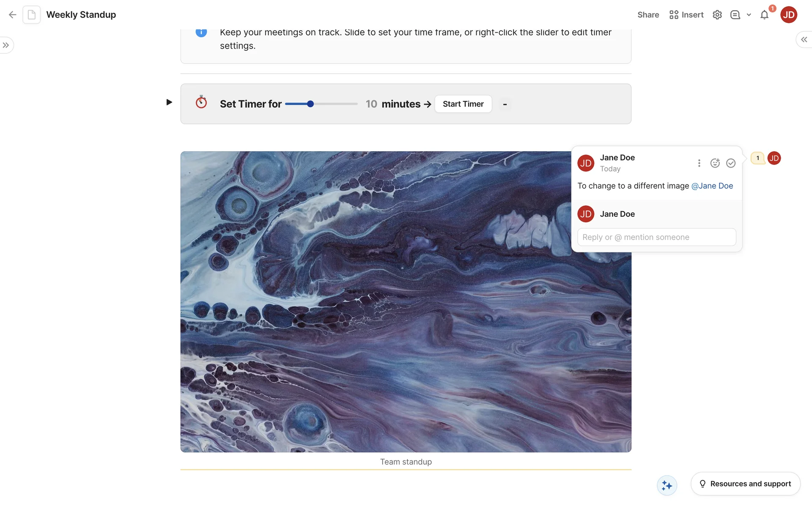Viewport: 812px width, 508px height.
Task: Expand the timer section disclosure triangle
Action: coord(169,102)
